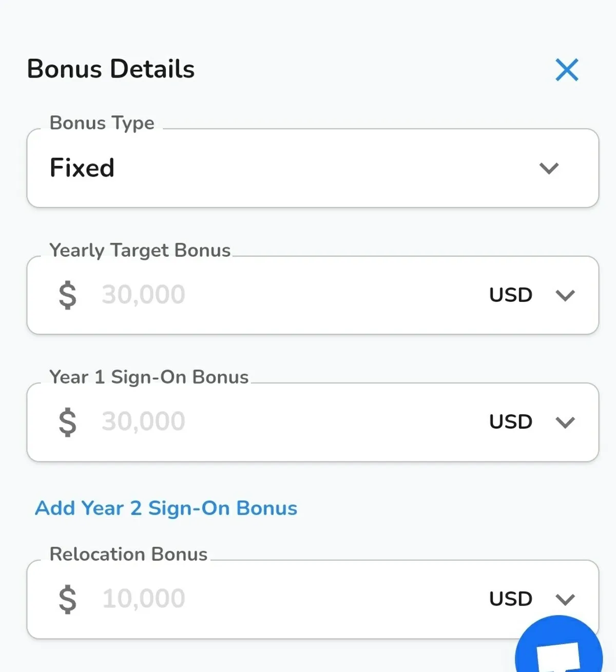Click the dollar sign icon in Yearly Target Bonus
616x672 pixels.
click(x=68, y=295)
